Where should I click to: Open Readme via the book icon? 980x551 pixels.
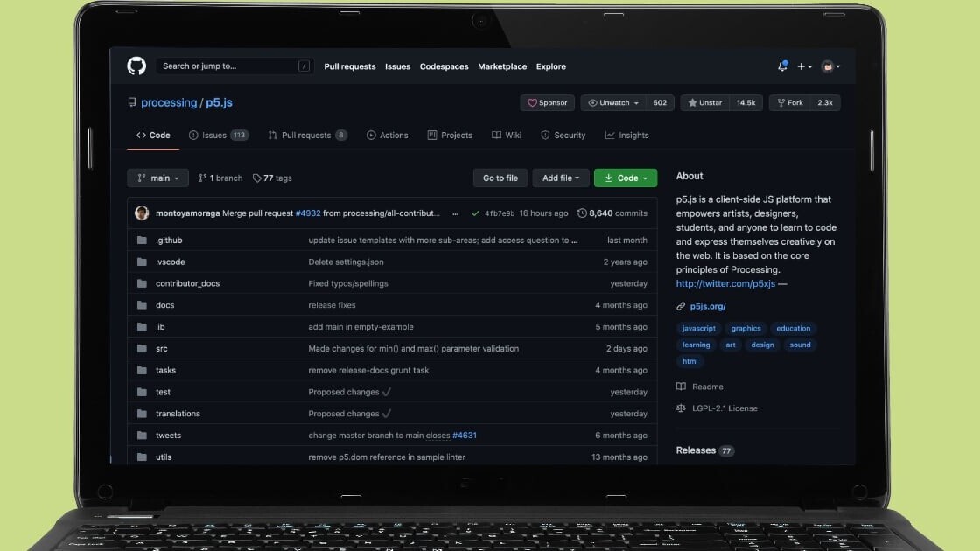click(682, 386)
